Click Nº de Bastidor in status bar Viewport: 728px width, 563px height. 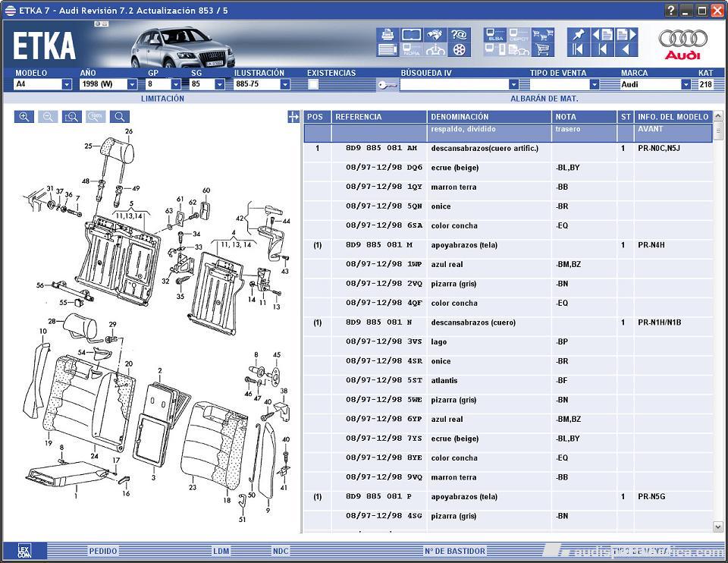[455, 551]
